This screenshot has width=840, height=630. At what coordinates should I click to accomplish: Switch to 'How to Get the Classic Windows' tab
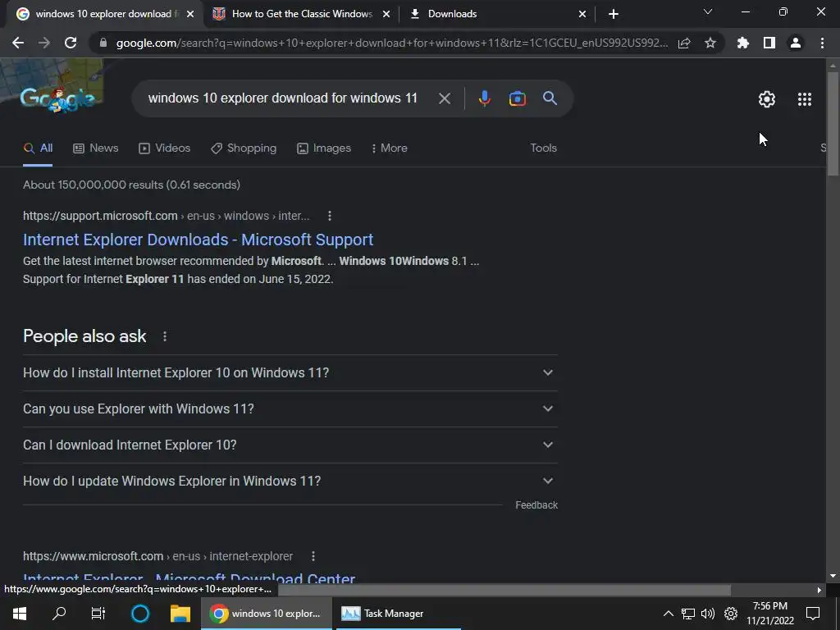301,14
